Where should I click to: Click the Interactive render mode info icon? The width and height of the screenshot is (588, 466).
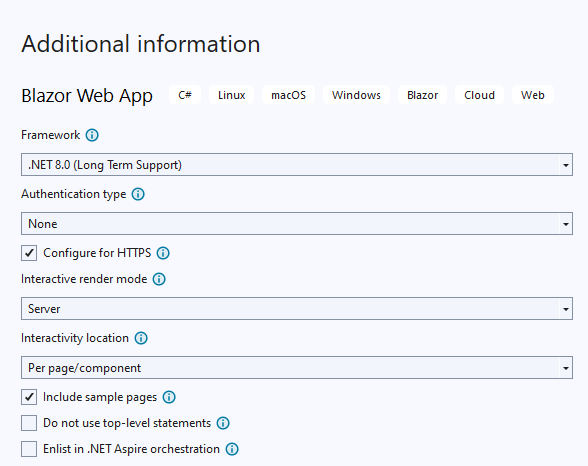coord(159,279)
